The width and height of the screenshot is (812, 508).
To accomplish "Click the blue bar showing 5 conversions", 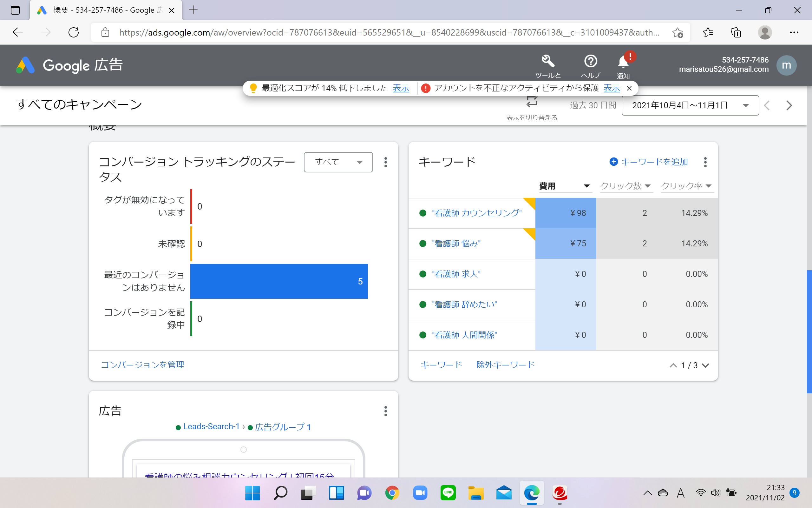I will click(x=279, y=281).
